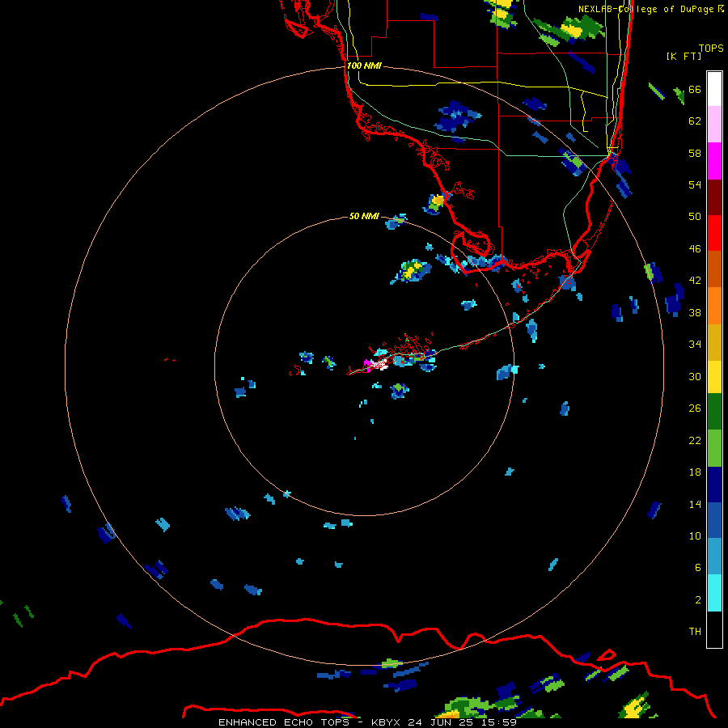The width and height of the screenshot is (728, 728).
Task: Click the 38 scale label
Action: (695, 313)
